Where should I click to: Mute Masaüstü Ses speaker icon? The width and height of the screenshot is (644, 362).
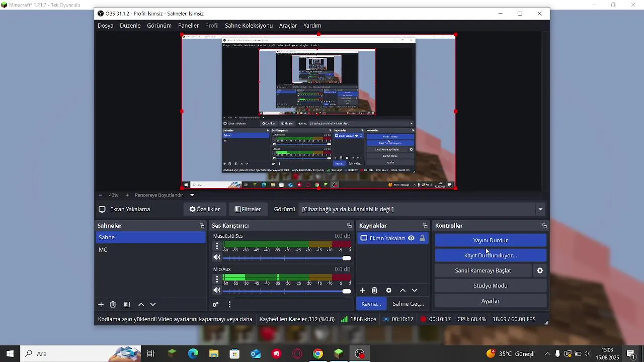point(217,257)
